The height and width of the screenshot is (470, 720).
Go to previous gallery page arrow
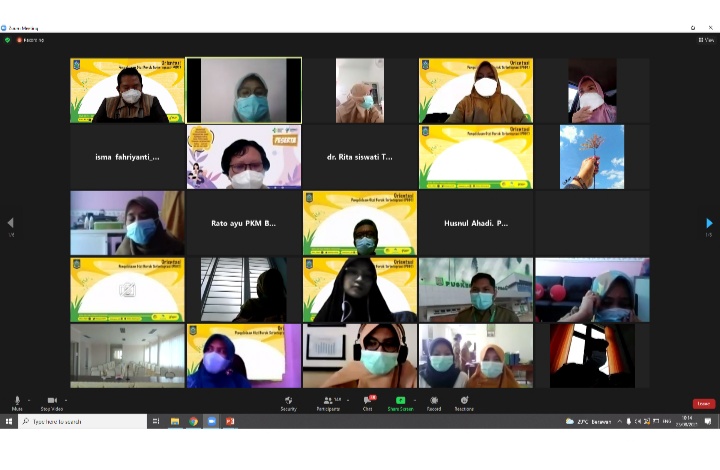coord(10,224)
